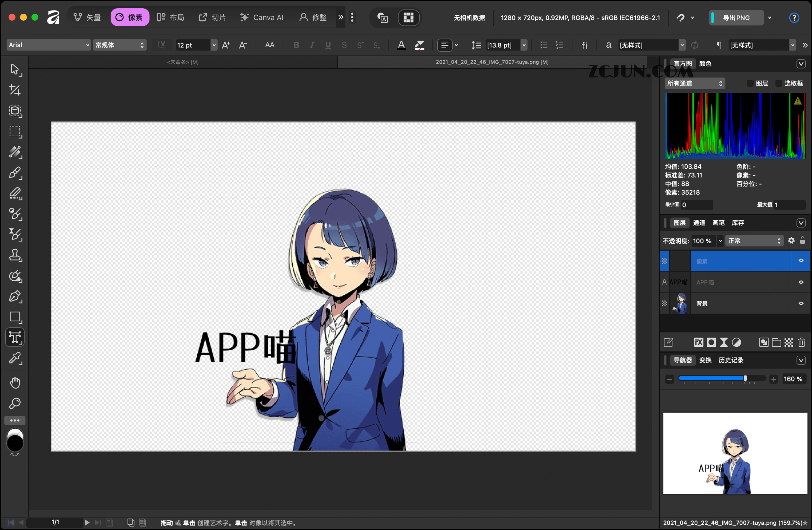Image resolution: width=812 pixels, height=530 pixels.
Task: Click the FX layer effects icon
Action: [698, 342]
